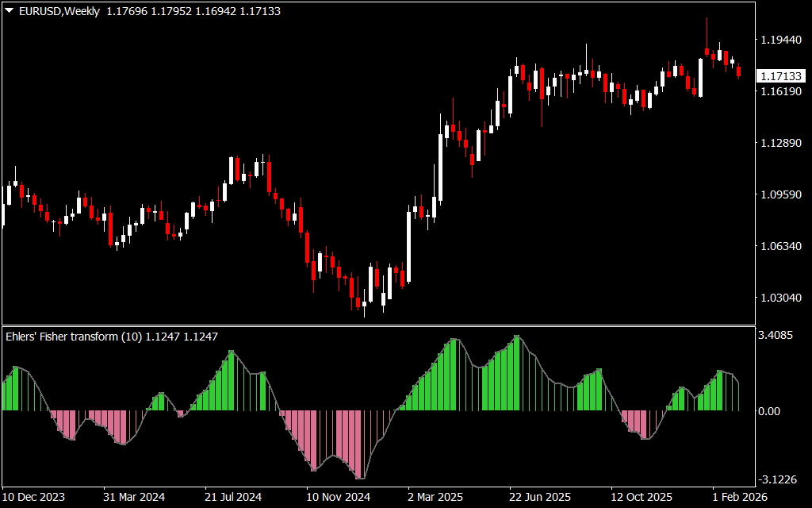
Task: Click the 1.19440 price axis label
Action: [x=780, y=40]
